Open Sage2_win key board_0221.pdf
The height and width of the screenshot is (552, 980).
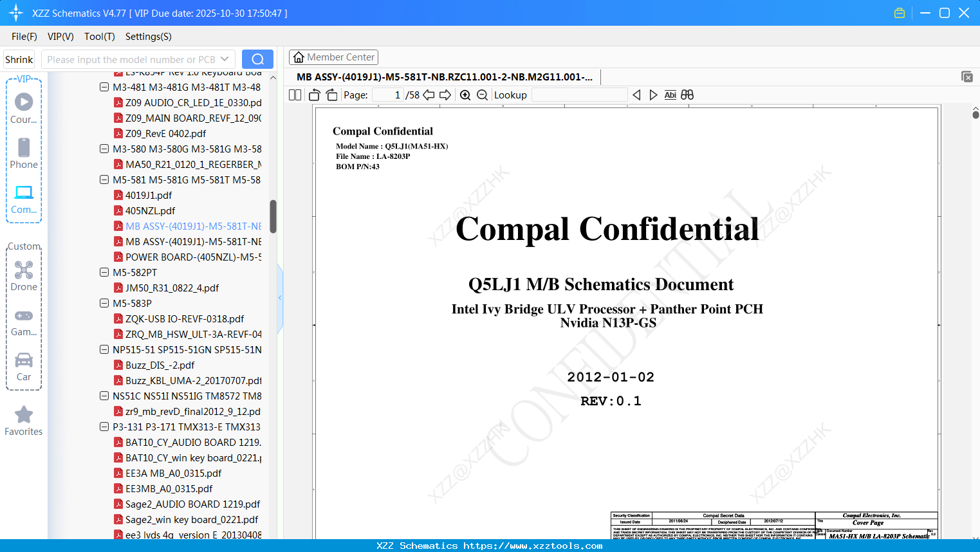click(191, 519)
